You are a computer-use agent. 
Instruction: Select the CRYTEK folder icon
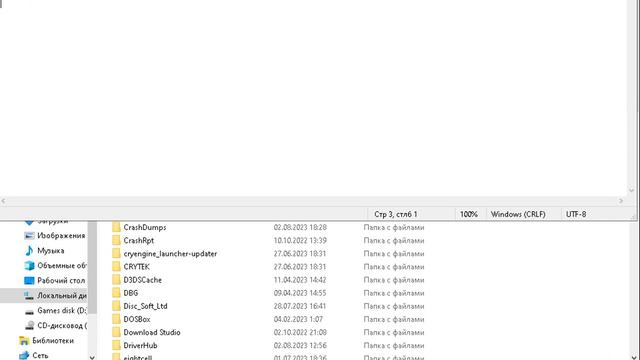[116, 267]
